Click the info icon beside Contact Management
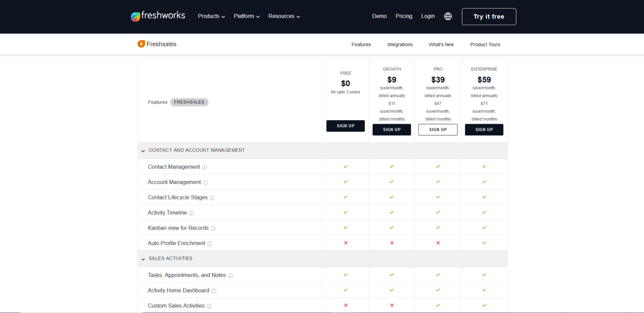This screenshot has height=313, width=644. [204, 167]
